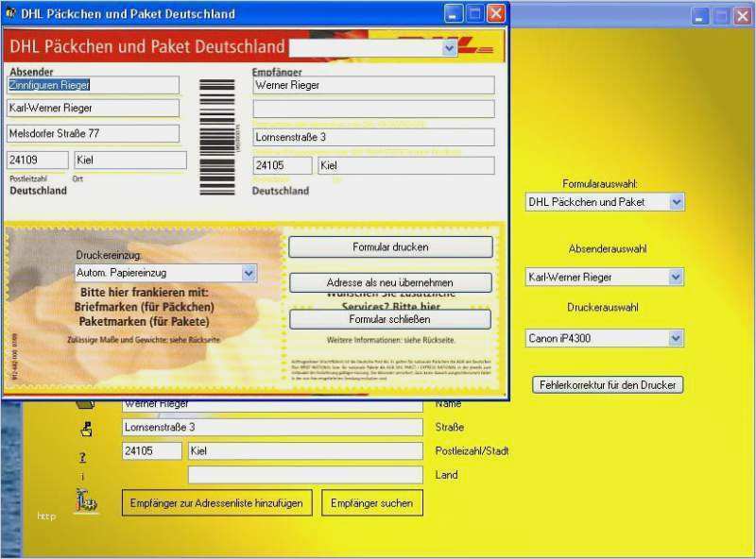
Task: Click the street icon beside Lornsenstraße field
Action: 86,429
